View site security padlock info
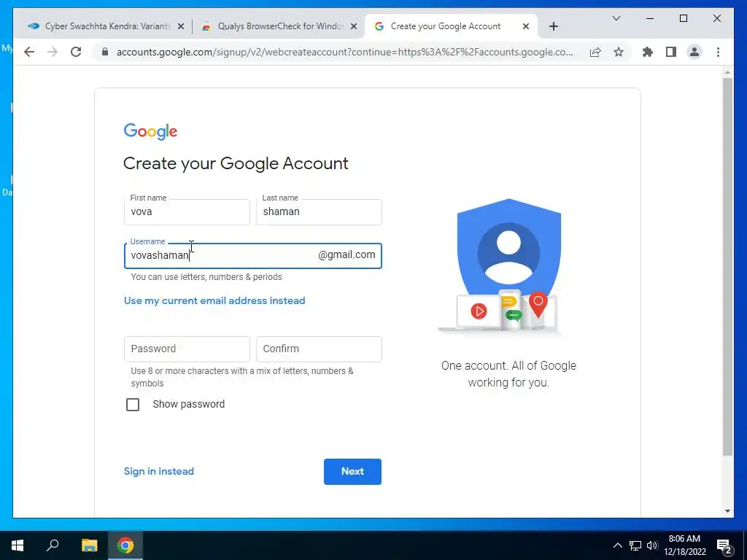Image resolution: width=747 pixels, height=560 pixels. (105, 52)
